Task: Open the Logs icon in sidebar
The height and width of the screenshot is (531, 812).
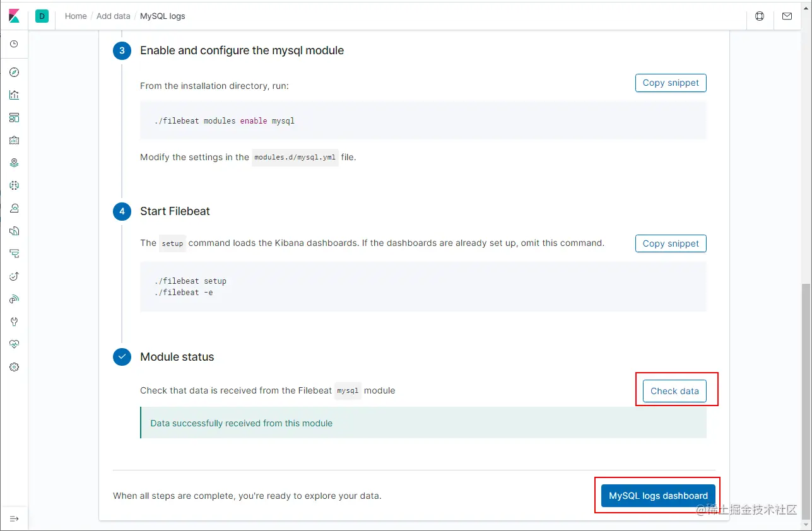Action: pos(15,231)
